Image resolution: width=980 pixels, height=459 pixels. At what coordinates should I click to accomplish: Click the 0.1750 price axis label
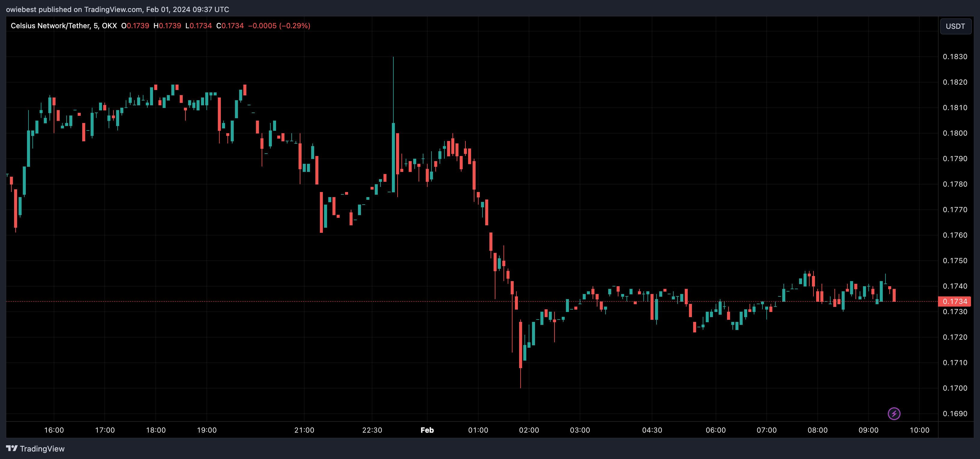coord(955,260)
